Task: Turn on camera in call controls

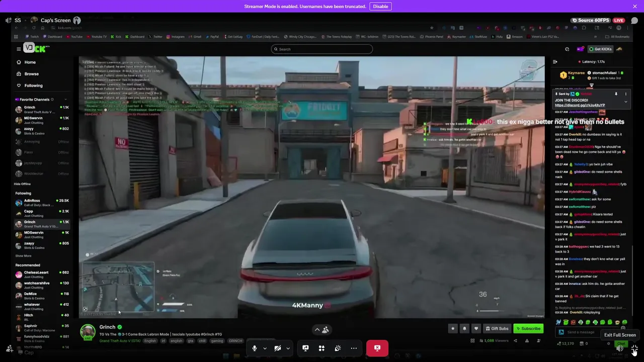Action: [277, 348]
